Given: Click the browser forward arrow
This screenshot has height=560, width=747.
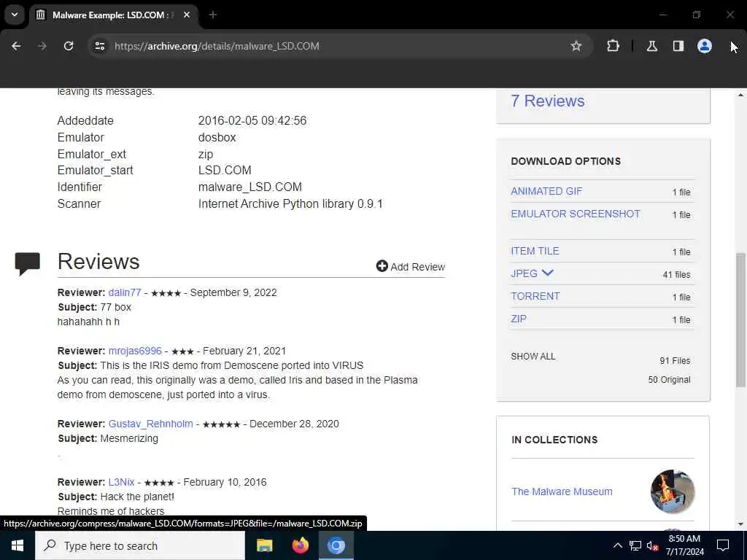Looking at the screenshot, I should click(x=42, y=46).
